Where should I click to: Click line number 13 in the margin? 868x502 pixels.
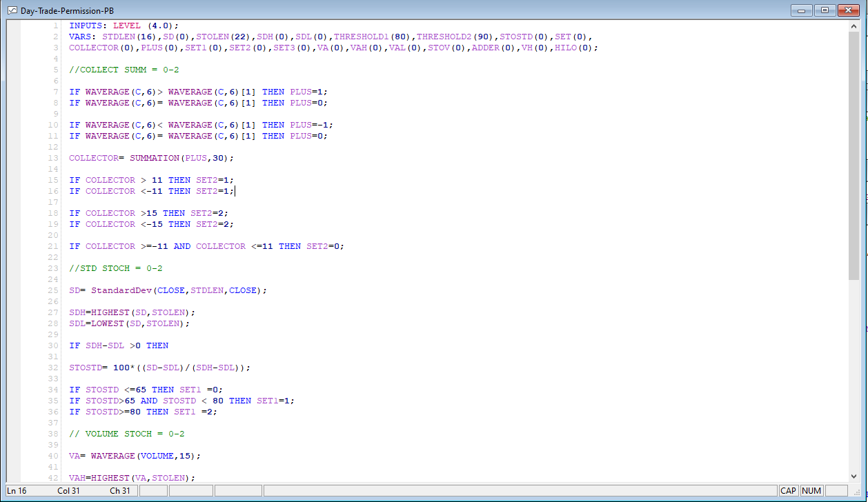click(x=53, y=157)
